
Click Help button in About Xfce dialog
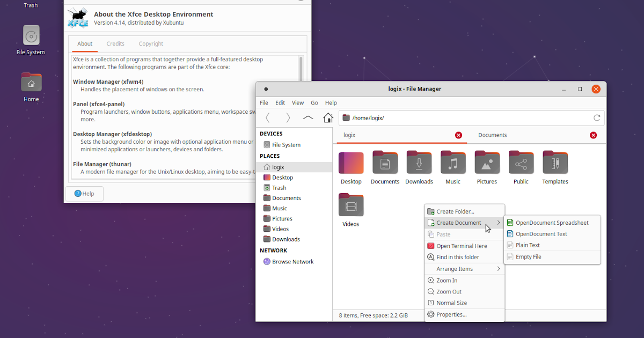point(84,194)
